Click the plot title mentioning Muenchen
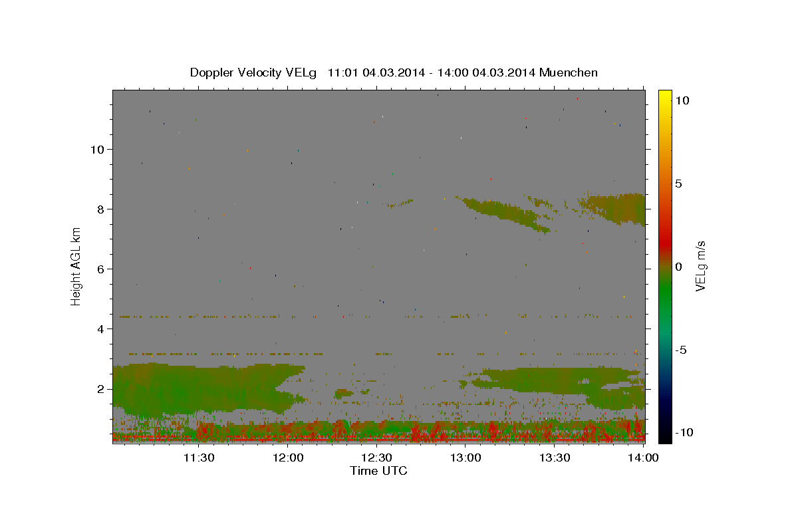This screenshot has height=532, width=798. coord(394,72)
